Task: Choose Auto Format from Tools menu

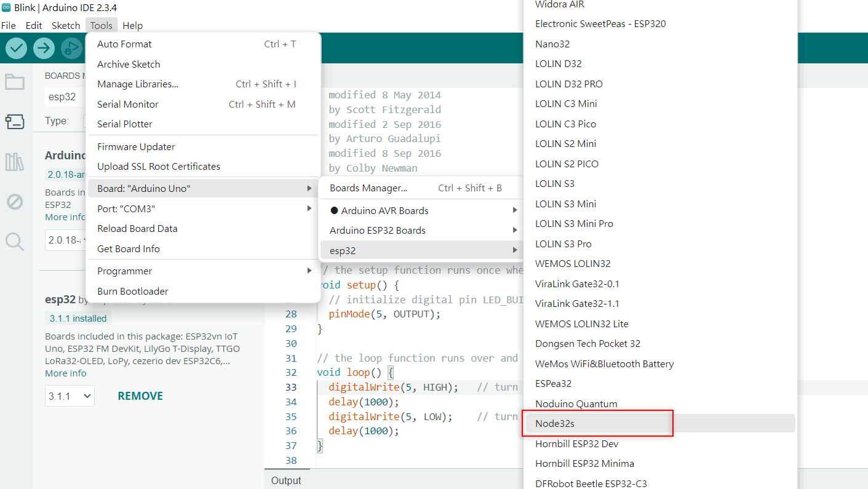Action: tap(204, 44)
